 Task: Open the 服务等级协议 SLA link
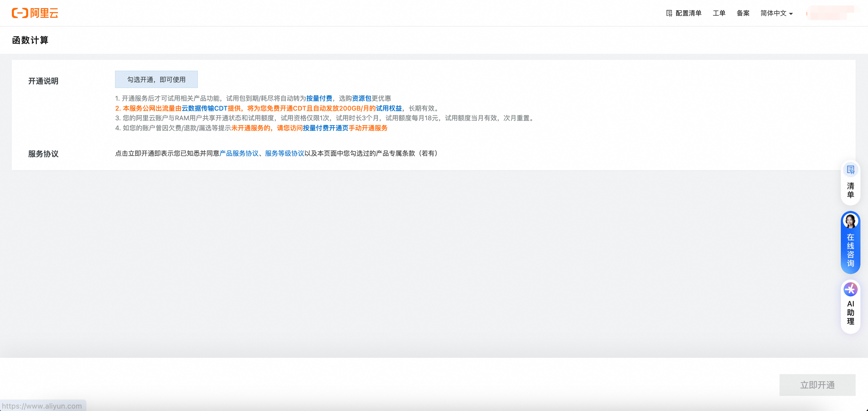point(285,154)
